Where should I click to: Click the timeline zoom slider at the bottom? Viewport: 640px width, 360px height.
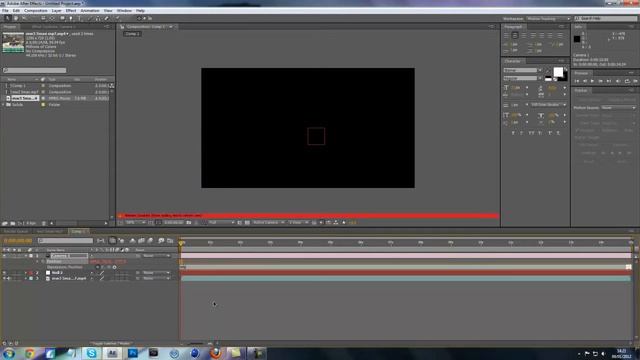click(196, 344)
